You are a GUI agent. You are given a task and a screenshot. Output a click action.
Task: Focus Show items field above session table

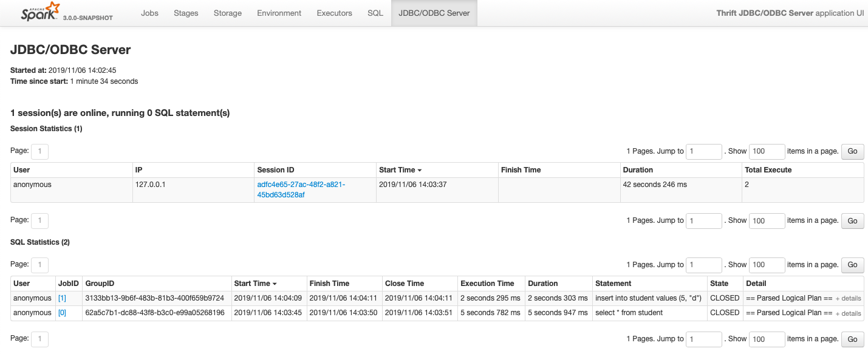(767, 151)
